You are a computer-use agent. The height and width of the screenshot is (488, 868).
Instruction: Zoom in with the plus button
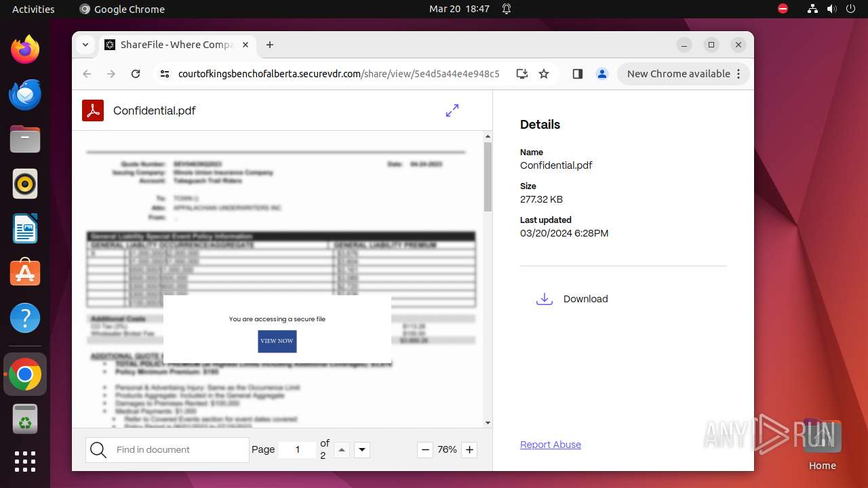(x=469, y=449)
